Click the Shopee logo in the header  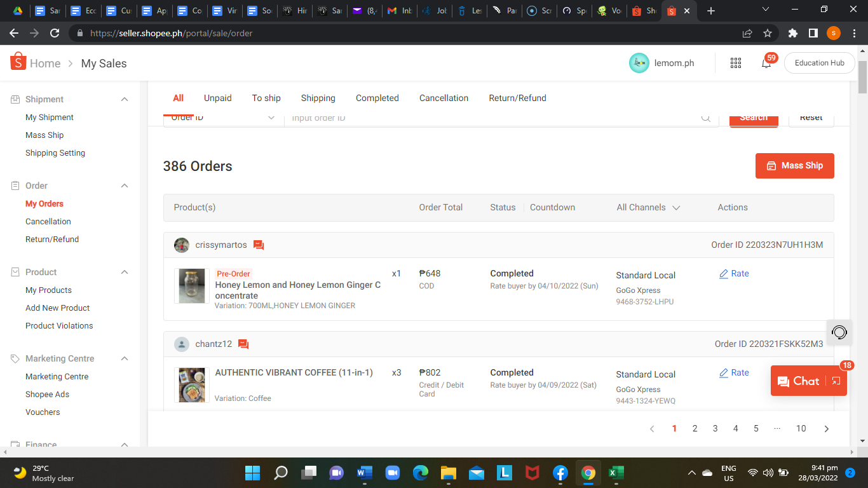(18, 62)
